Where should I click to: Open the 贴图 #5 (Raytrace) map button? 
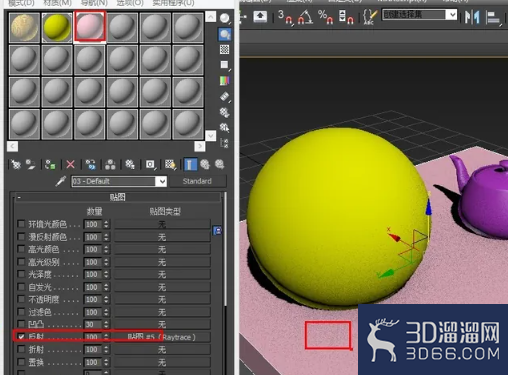click(162, 337)
